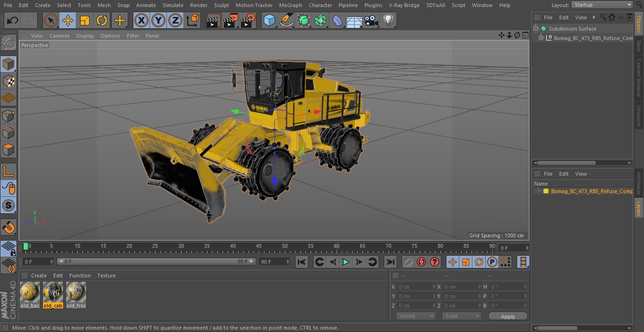Open the spline pen tool
The width and height of the screenshot is (644, 332).
click(287, 20)
